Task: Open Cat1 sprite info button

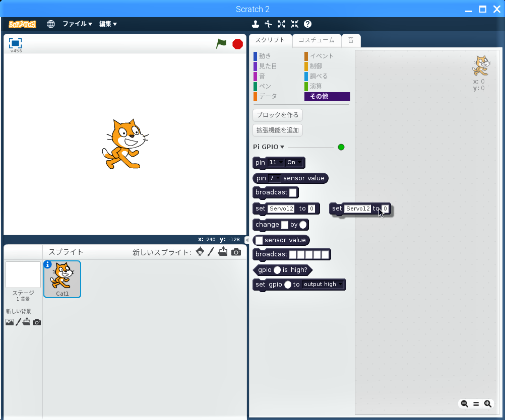Action: click(x=47, y=264)
